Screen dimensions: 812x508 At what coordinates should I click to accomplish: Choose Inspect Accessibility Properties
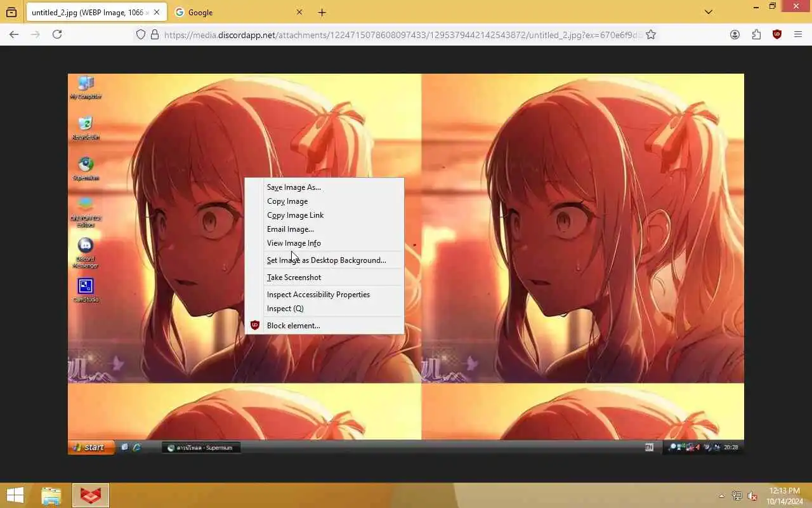coord(324,295)
